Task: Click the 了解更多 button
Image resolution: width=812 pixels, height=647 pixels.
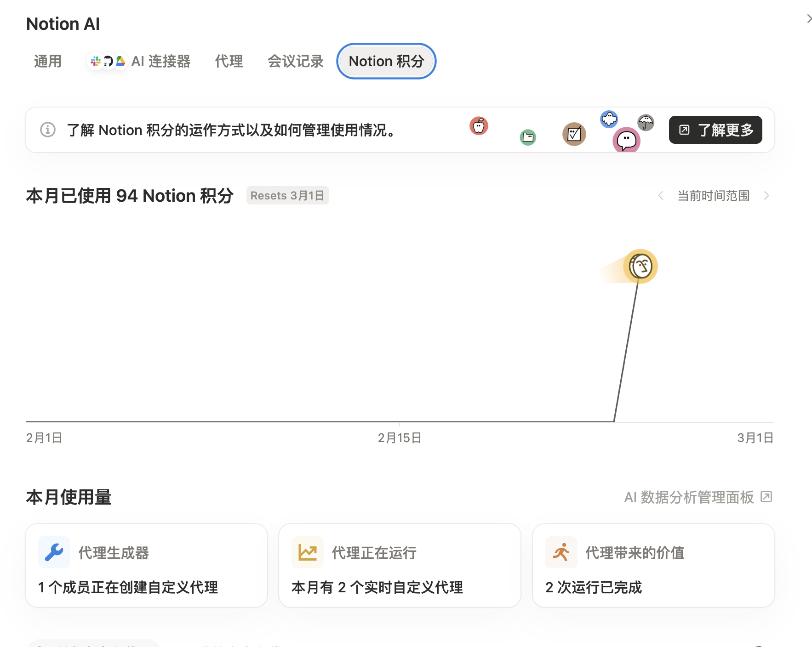Action: click(715, 130)
